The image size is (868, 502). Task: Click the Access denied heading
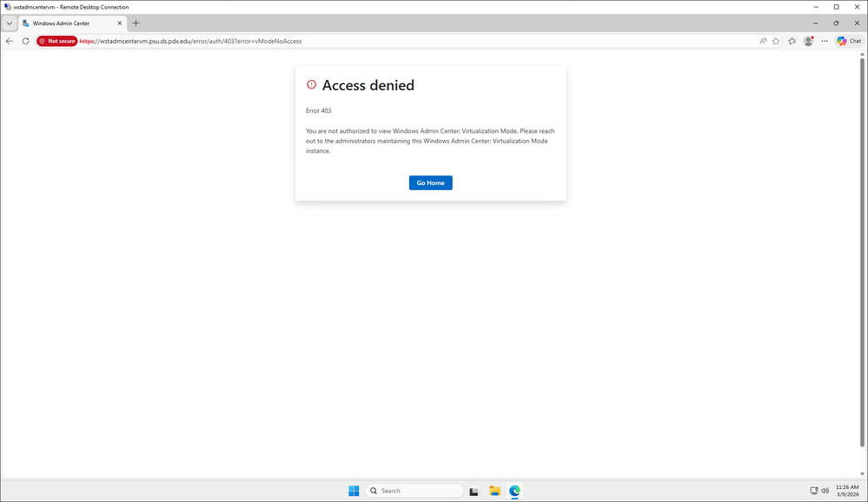pos(368,85)
